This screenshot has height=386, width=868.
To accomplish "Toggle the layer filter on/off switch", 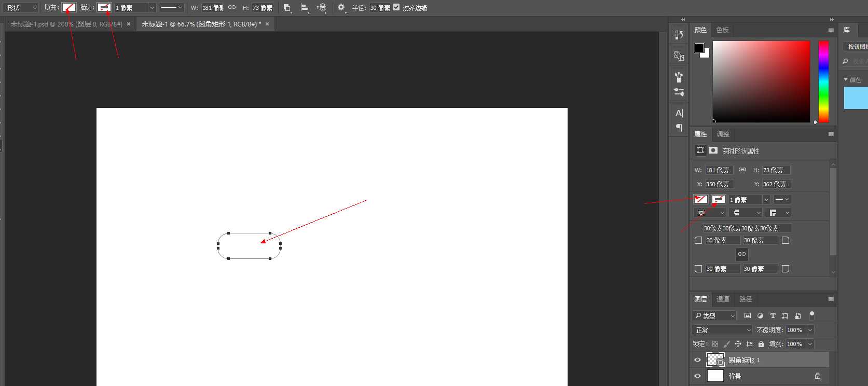I will (812, 315).
